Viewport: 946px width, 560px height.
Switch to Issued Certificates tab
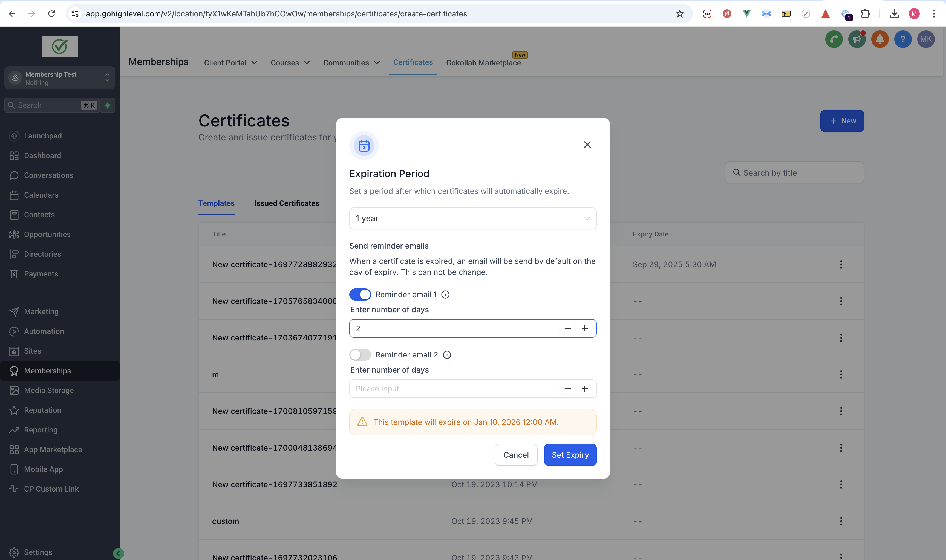[x=286, y=203]
